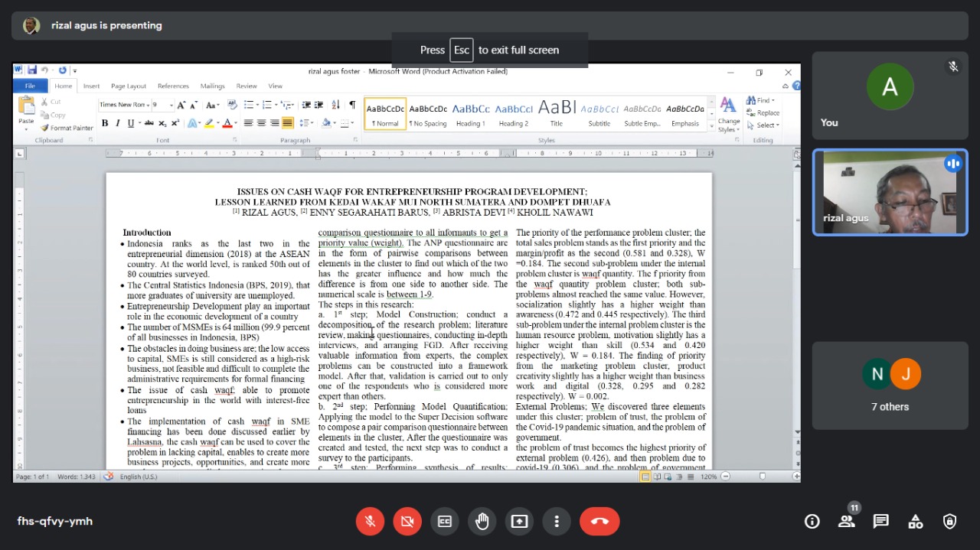The height and width of the screenshot is (550, 980).
Task: Click the Redo/Repeat icon in Word's quick access toolbar
Action: (x=63, y=70)
